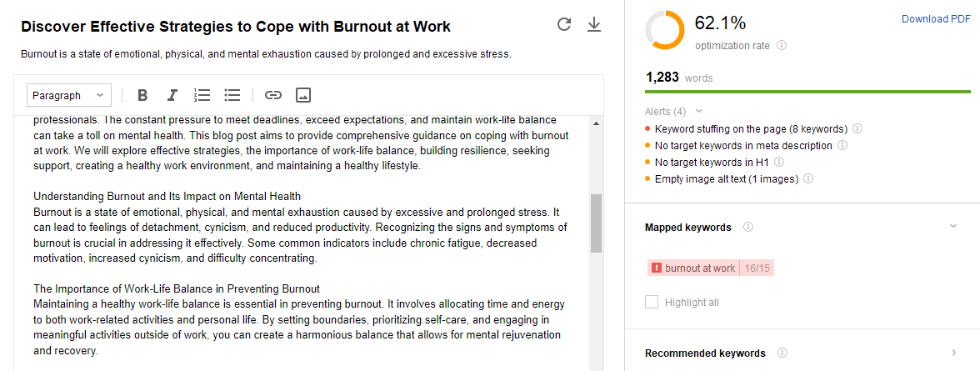Click the editor's vertical scrollbar thumb

point(597,223)
